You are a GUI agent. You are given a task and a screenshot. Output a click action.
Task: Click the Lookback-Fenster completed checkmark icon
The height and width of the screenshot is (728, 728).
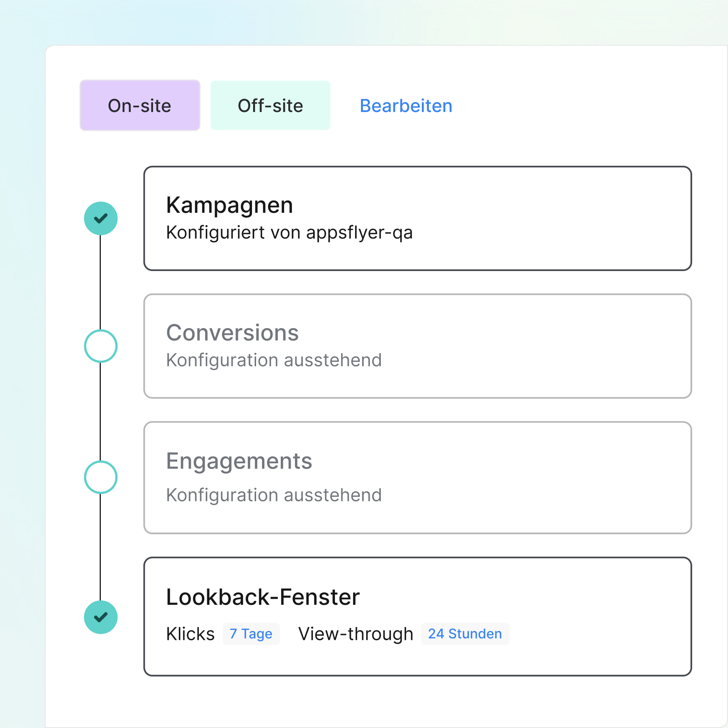100,617
